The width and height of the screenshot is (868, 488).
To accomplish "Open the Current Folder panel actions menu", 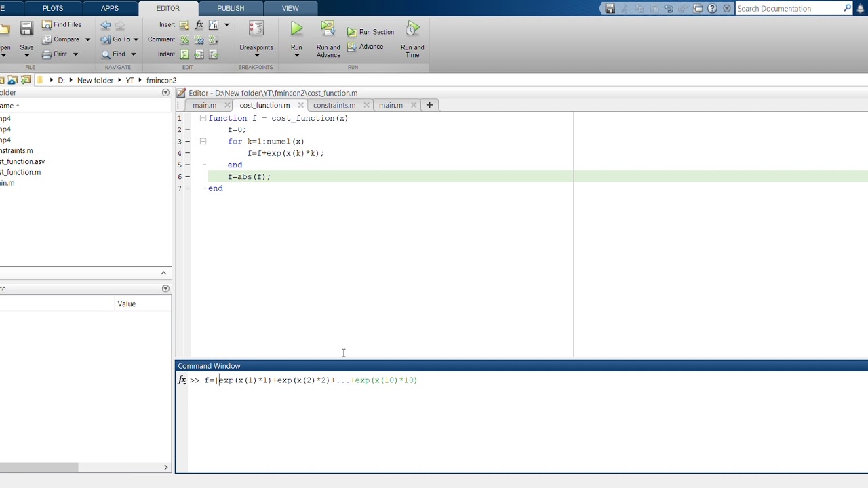I will 165,92.
